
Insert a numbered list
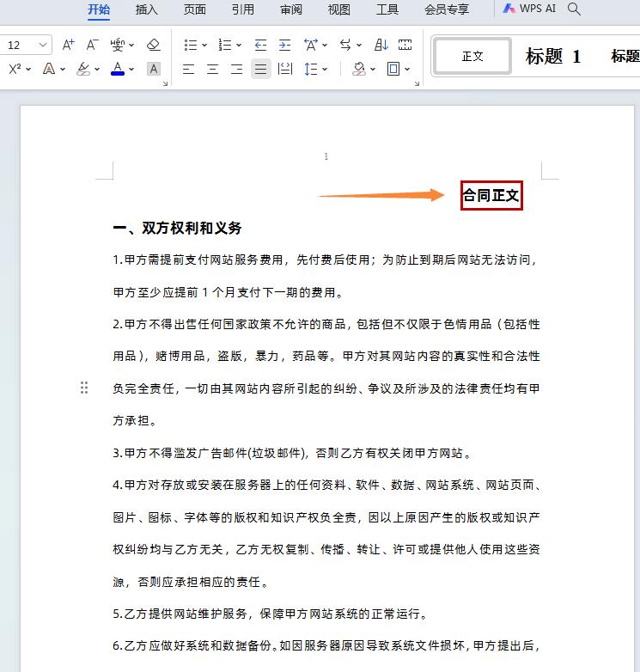[225, 45]
